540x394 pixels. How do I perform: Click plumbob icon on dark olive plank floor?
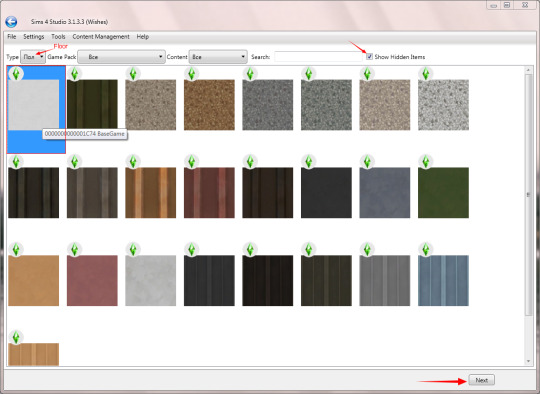(x=74, y=74)
